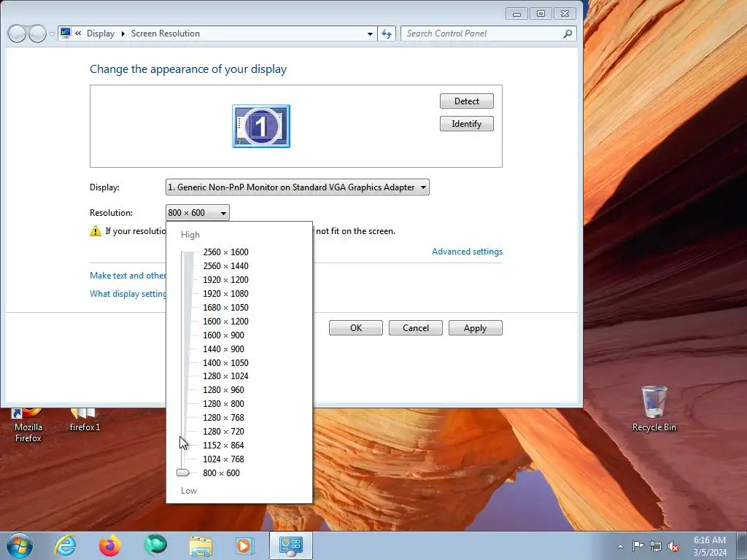The image size is (747, 560).
Task: Open the green globe browser taskbar icon
Action: (x=155, y=545)
